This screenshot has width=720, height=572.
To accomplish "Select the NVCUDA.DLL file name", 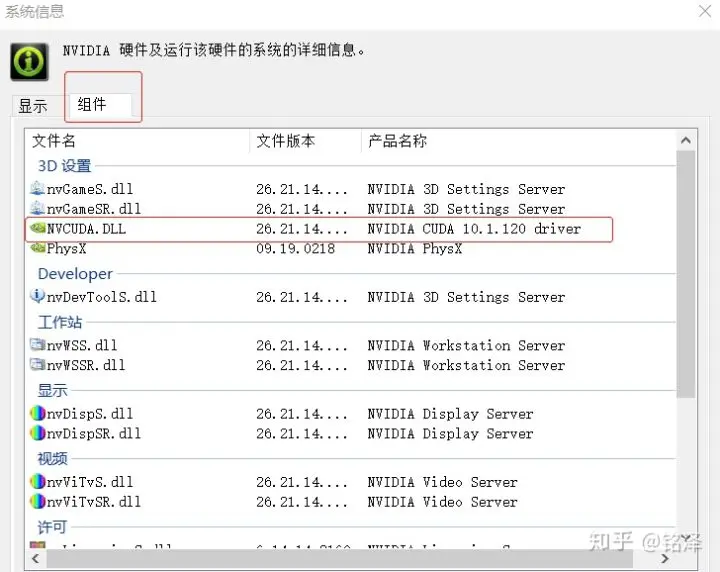I will pos(86,229).
